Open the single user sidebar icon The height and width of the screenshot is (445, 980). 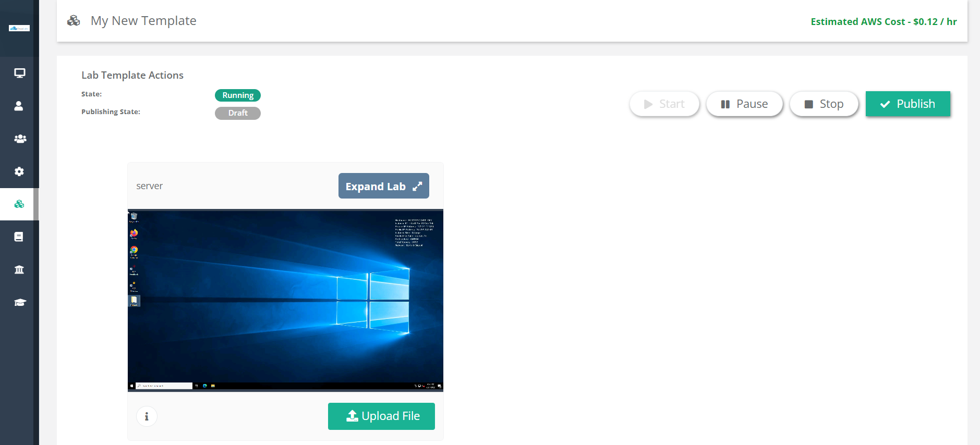pyautogui.click(x=19, y=106)
